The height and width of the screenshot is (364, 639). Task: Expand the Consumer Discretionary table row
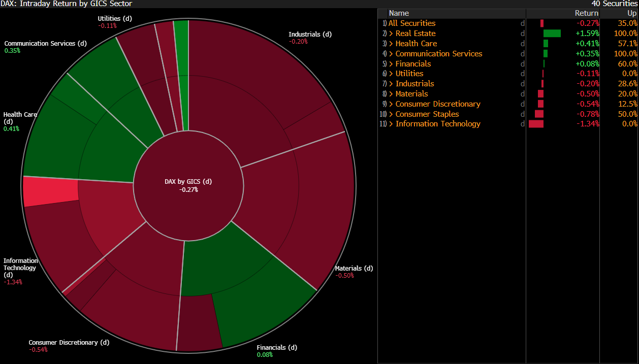[391, 104]
